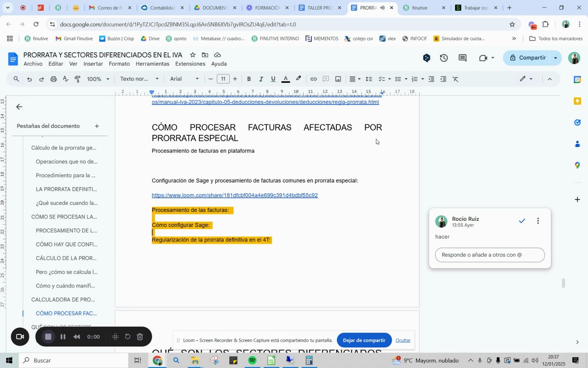Open the Ayuda menu
This screenshot has height=368, width=588.
tap(219, 64)
